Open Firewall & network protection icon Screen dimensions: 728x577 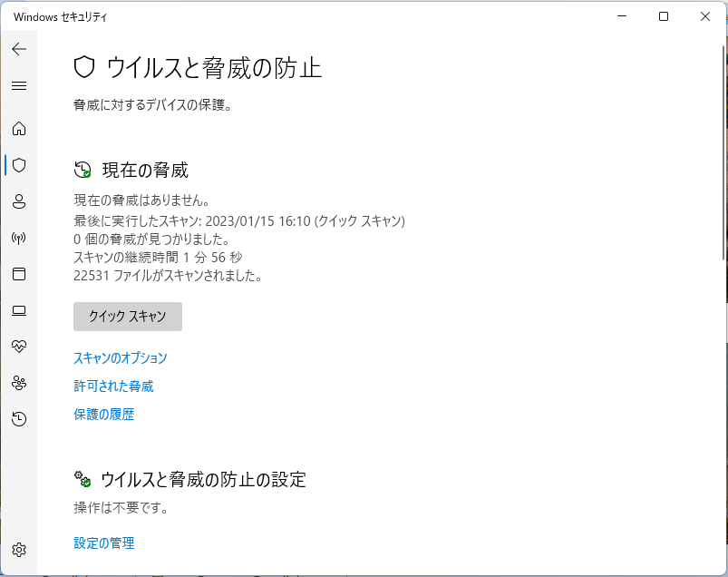coord(19,238)
